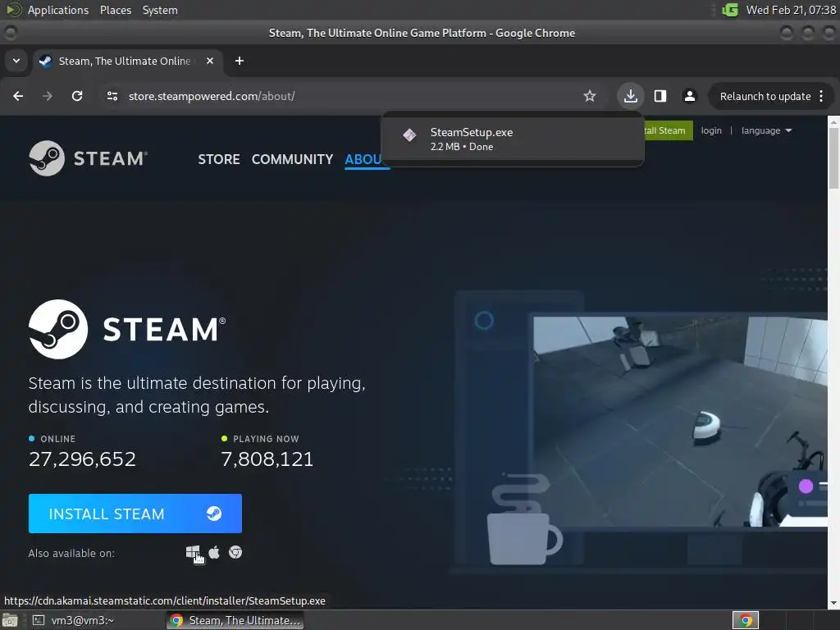Viewport: 840px width, 630px height.
Task: Click the Chrome icon in bottom tray
Action: click(745, 620)
